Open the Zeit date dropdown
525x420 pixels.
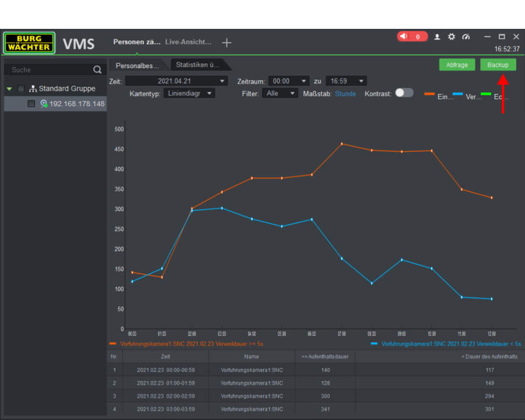[176, 81]
